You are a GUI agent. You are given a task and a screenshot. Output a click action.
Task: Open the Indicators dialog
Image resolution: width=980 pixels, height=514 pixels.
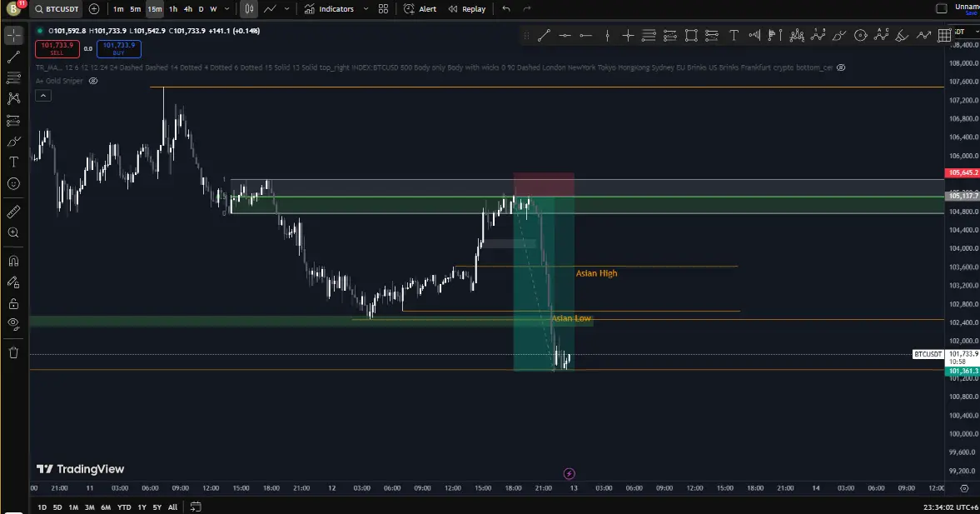pyautogui.click(x=330, y=9)
